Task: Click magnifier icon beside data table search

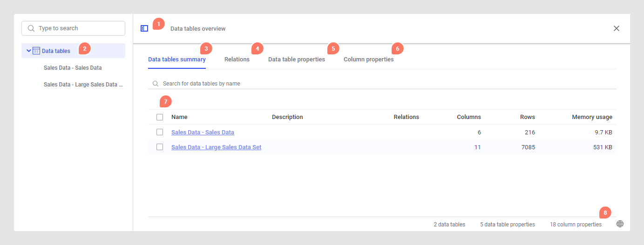Action: coord(155,84)
